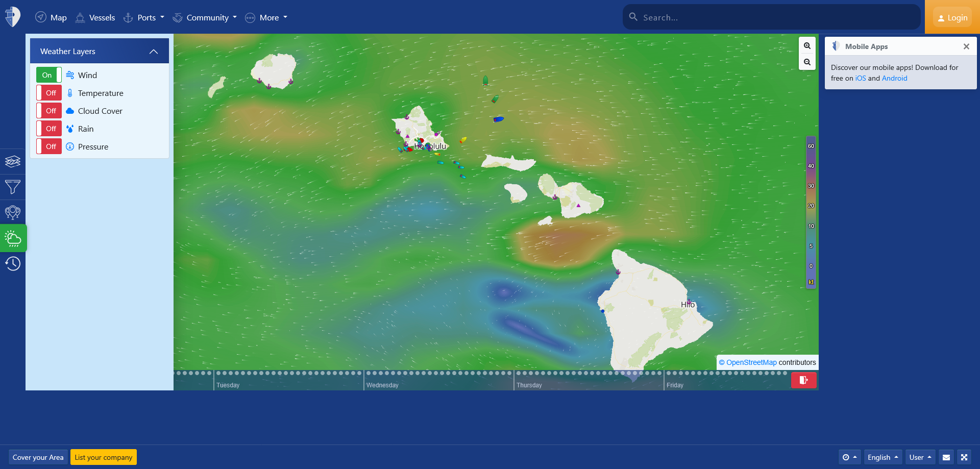Jump to Thursday on forecast timeline
The image size is (980, 469).
529,385
